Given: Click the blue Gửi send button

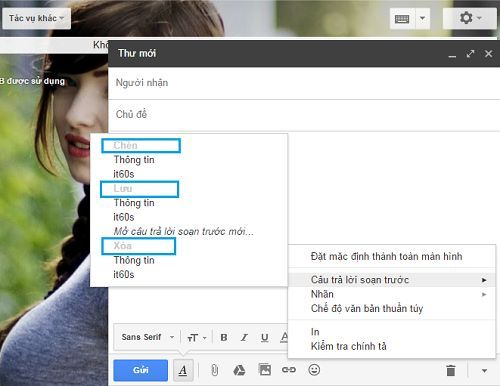Looking at the screenshot, I should click(140, 370).
